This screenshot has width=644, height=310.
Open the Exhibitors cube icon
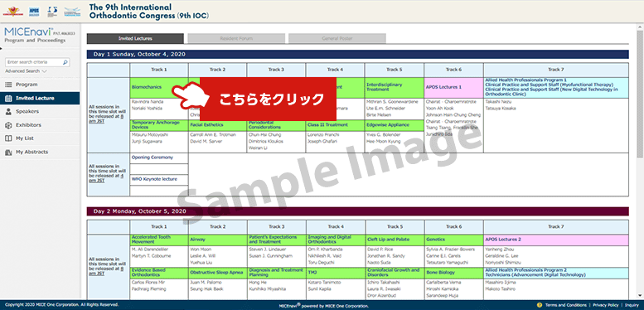tap(8, 125)
